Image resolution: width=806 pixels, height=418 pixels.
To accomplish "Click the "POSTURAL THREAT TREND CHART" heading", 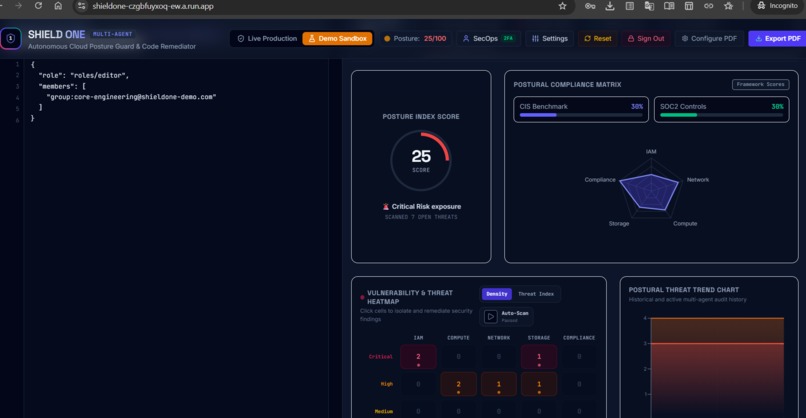I will tap(683, 290).
